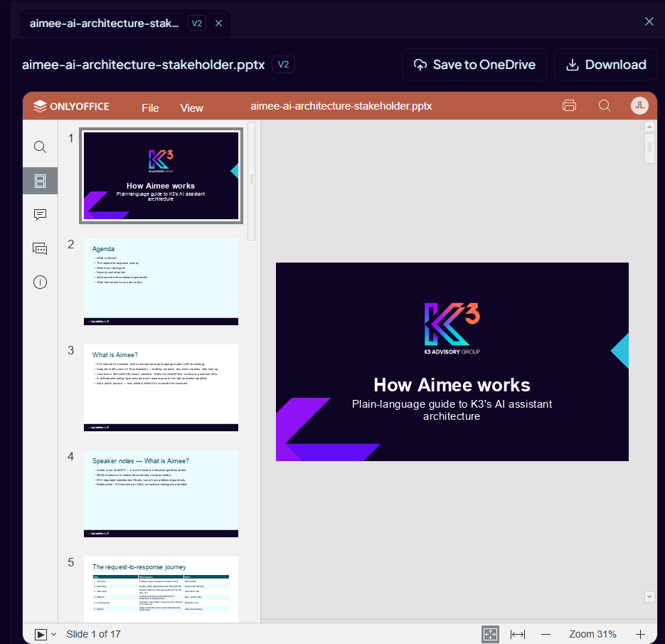Select slide 3 What is Aimee? thumbnail
This screenshot has width=665, height=644.
161,388
